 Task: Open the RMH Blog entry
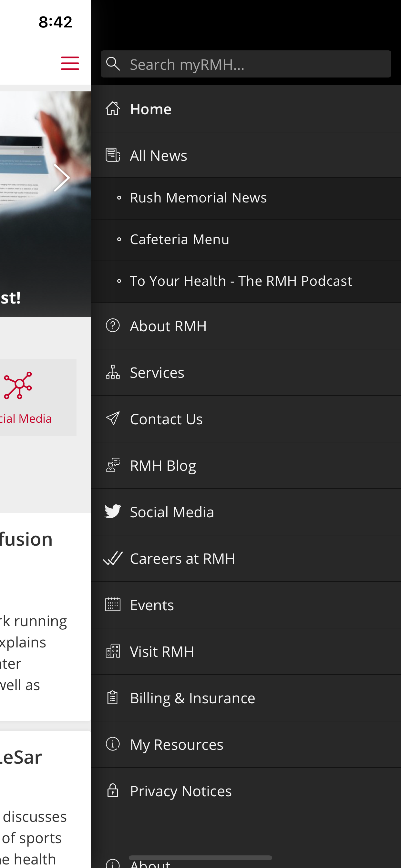coord(246,465)
